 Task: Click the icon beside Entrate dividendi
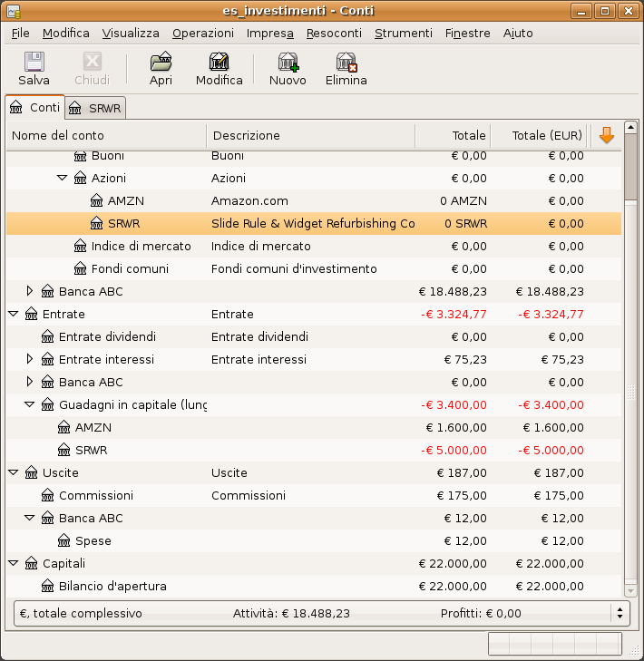(x=48, y=336)
